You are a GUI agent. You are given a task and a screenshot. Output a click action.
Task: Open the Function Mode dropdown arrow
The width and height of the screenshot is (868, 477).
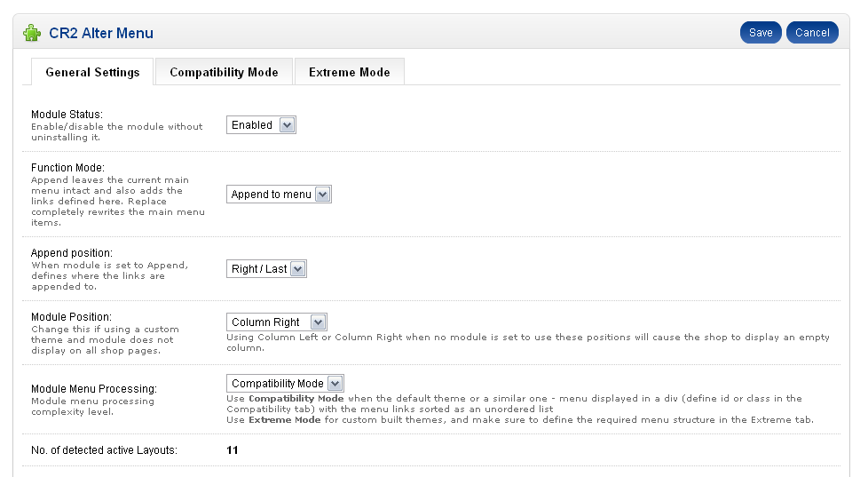(x=323, y=195)
